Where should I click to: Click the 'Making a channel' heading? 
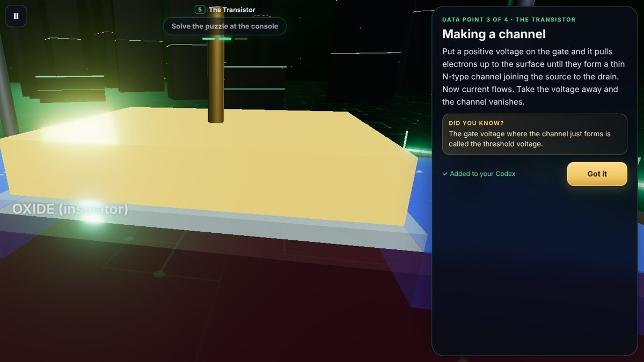click(x=494, y=34)
